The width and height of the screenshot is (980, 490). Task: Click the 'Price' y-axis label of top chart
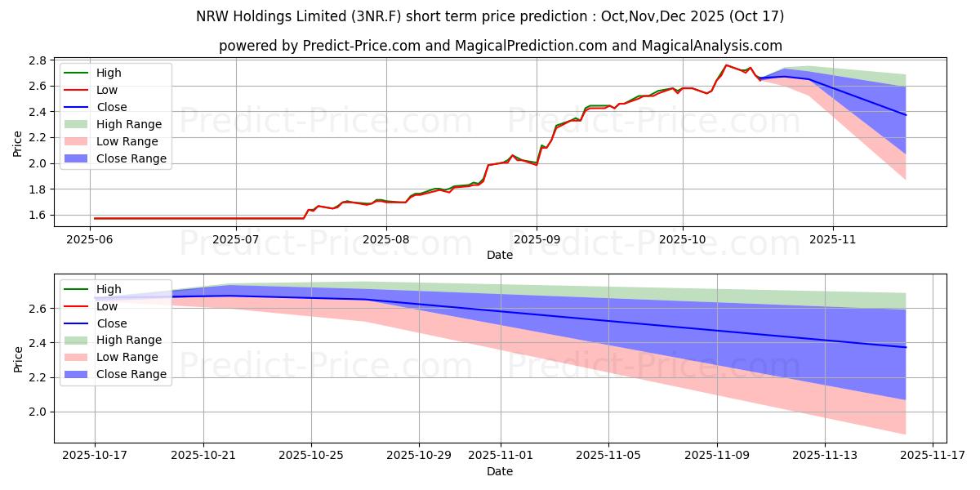pos(18,144)
